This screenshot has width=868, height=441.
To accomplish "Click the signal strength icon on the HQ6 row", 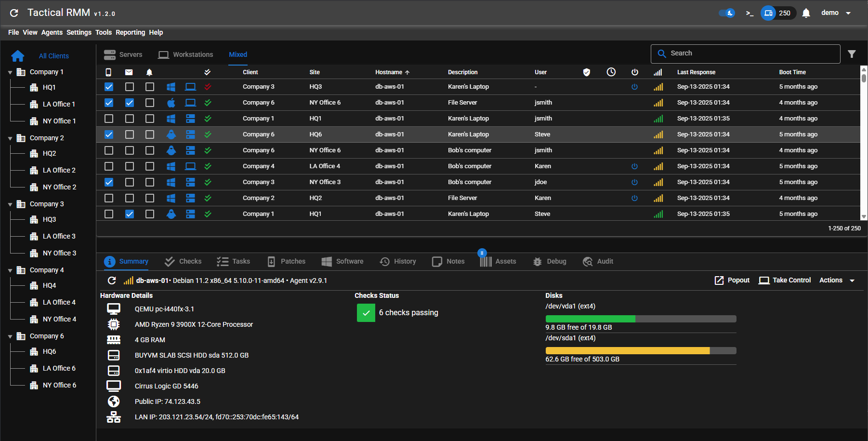I will [x=658, y=134].
